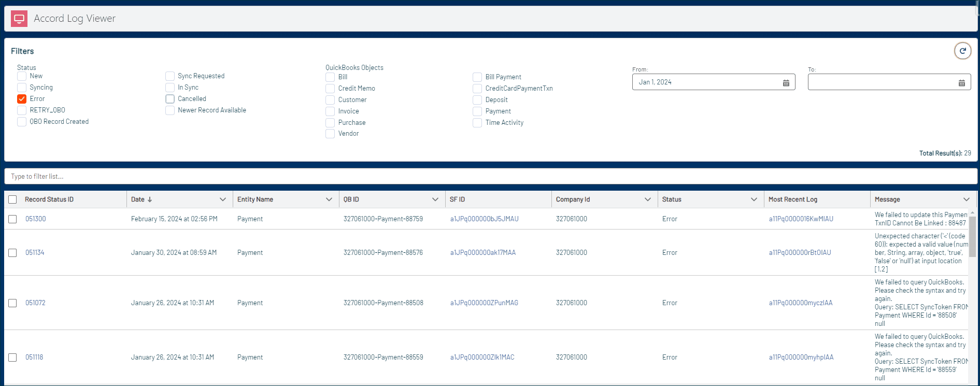Open the QB ID column menu chevron
The image size is (980, 386).
(x=435, y=199)
